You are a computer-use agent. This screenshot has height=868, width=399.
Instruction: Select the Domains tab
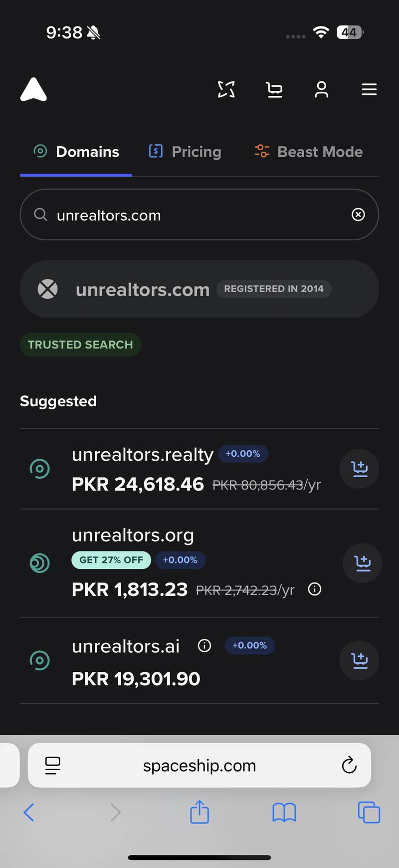point(76,152)
